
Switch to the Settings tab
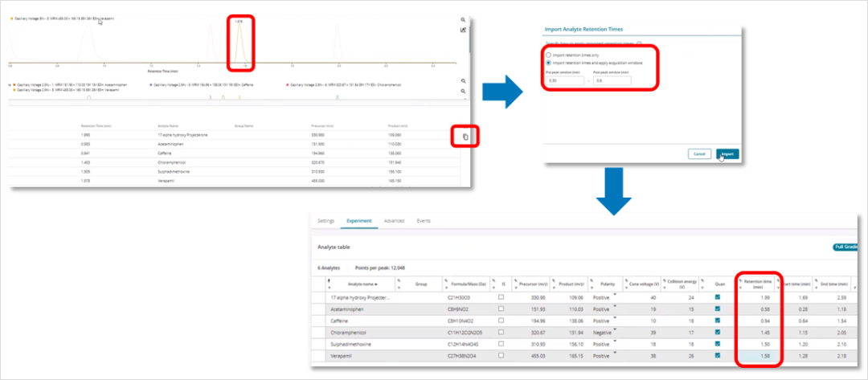pos(325,219)
